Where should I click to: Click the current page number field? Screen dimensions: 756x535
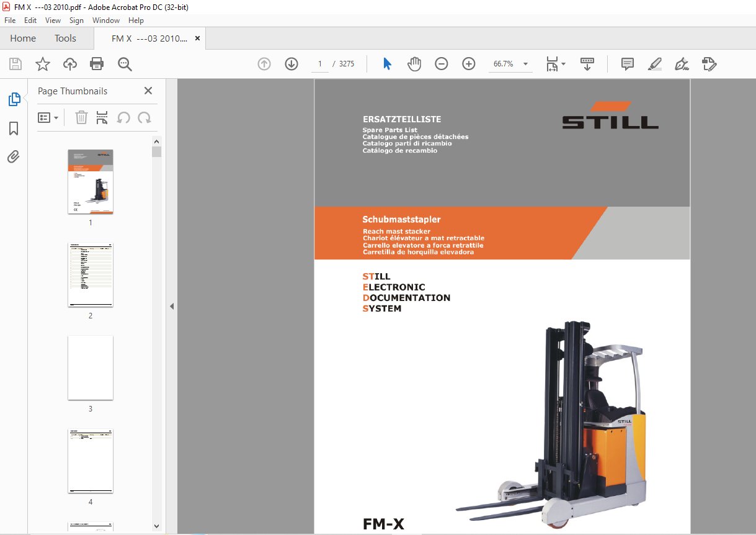pos(320,64)
